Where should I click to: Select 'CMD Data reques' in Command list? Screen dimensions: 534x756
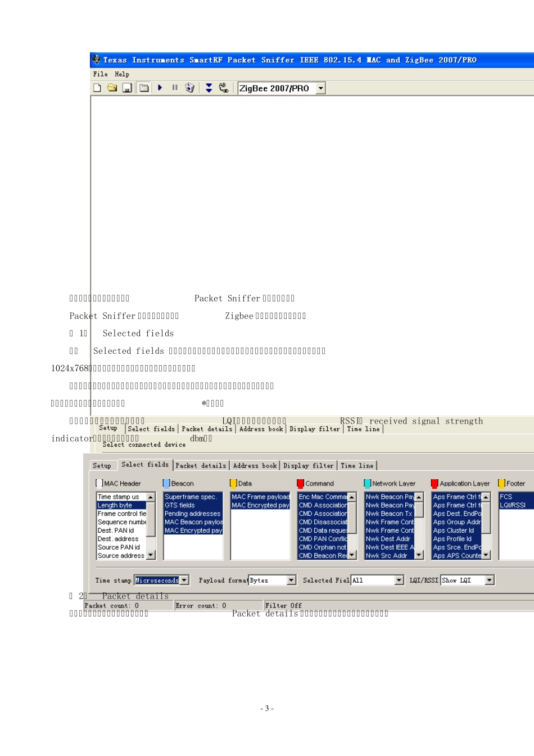pyautogui.click(x=323, y=530)
